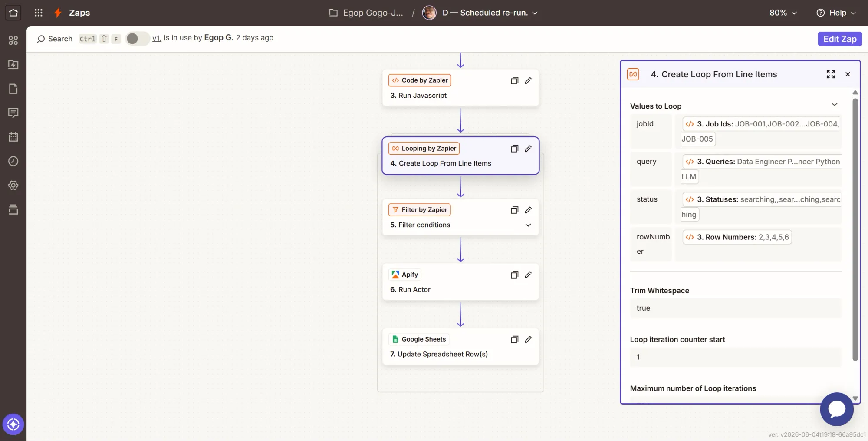Click the Statuses mapped value pill
The image size is (868, 441).
pos(760,207)
